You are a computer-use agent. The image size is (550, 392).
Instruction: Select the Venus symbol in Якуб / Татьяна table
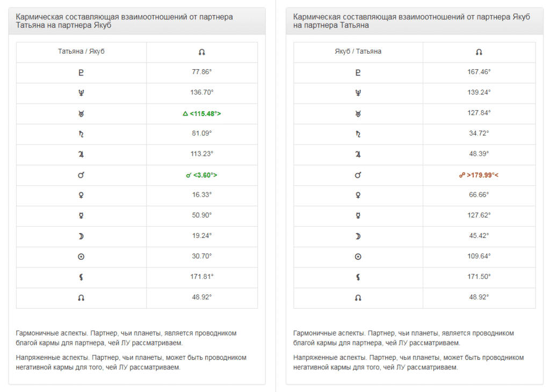point(358,195)
